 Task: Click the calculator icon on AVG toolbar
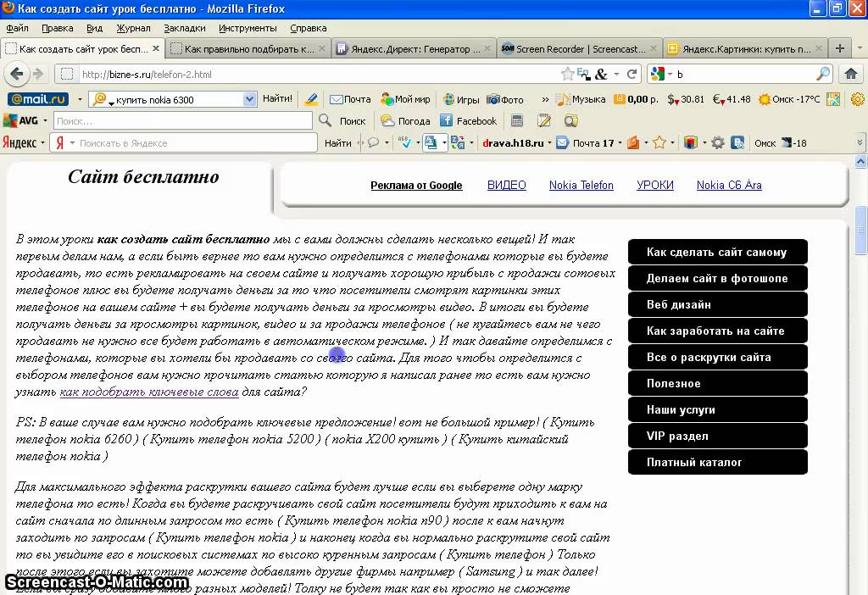coord(517,120)
